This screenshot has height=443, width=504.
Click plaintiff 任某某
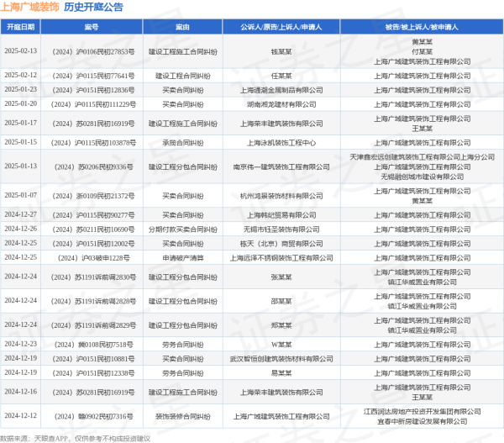[x=281, y=76]
